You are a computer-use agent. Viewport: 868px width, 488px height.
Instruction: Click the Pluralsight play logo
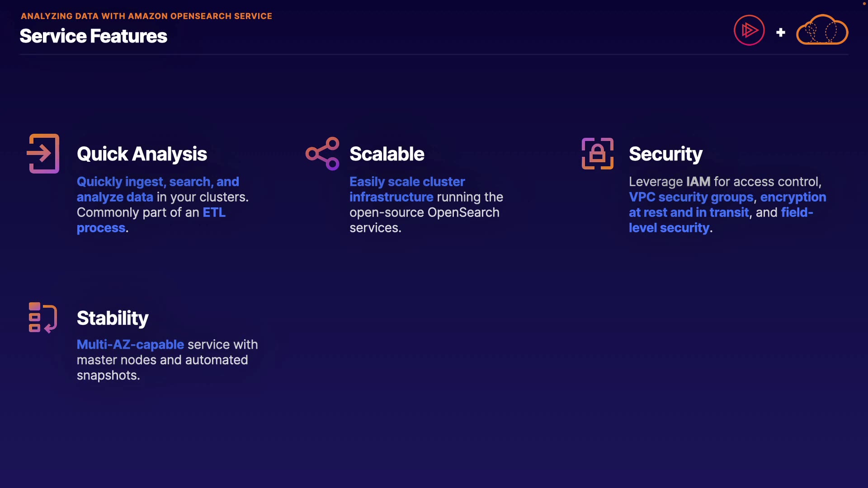point(749,30)
